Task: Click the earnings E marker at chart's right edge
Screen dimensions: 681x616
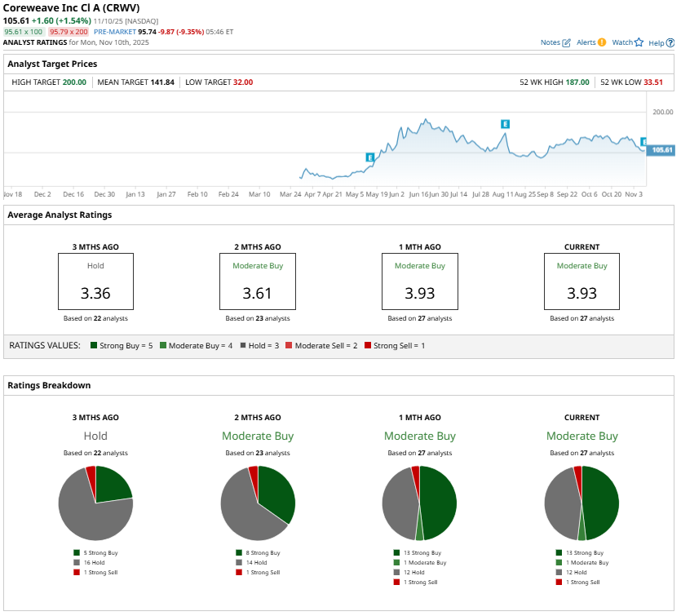Action: click(x=643, y=142)
